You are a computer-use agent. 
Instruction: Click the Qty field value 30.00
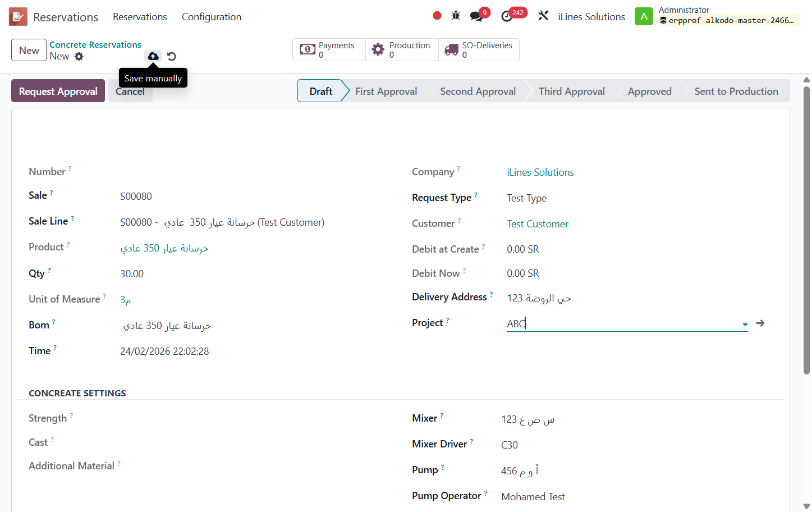pos(132,274)
